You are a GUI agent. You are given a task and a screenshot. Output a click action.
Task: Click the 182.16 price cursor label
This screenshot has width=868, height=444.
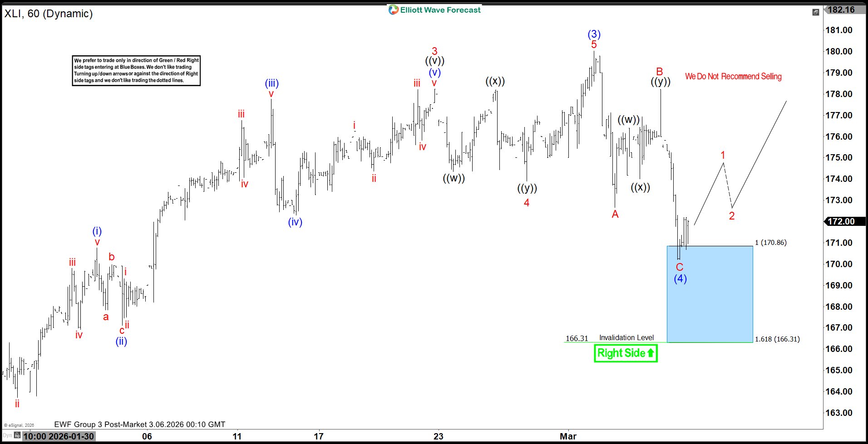tap(841, 10)
